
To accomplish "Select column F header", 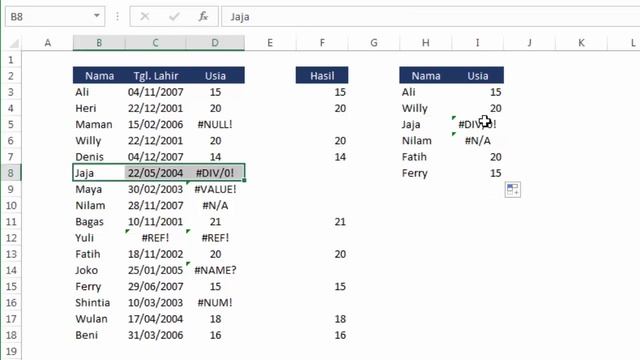I will (x=322, y=43).
